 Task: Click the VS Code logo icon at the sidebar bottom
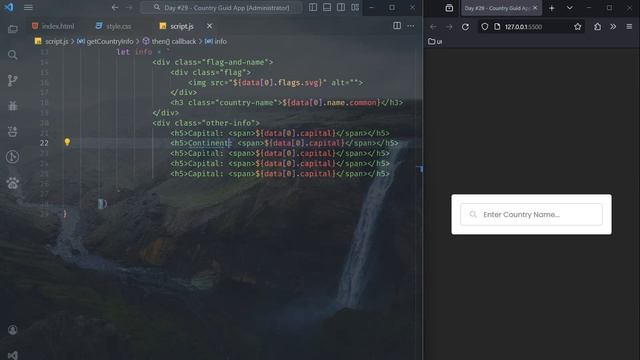[13, 355]
